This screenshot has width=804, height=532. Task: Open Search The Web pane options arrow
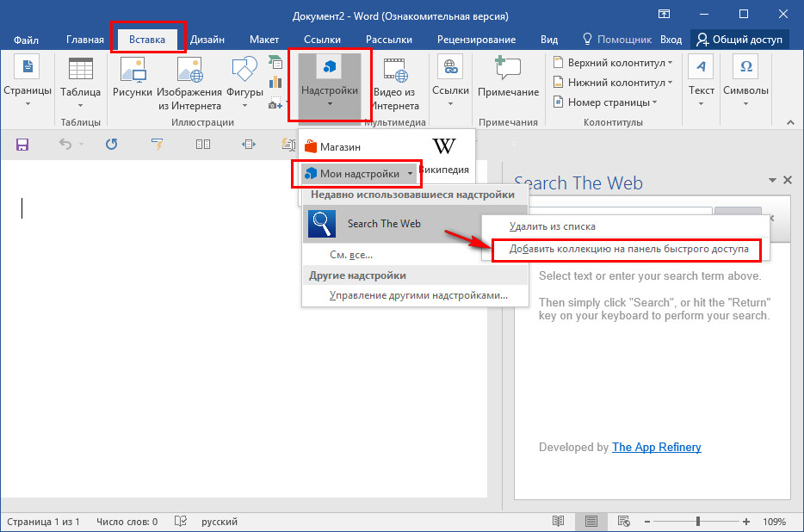click(x=772, y=180)
